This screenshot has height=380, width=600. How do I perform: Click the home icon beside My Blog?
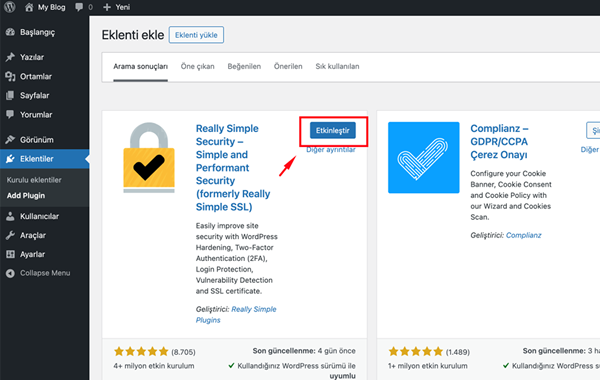(29, 7)
